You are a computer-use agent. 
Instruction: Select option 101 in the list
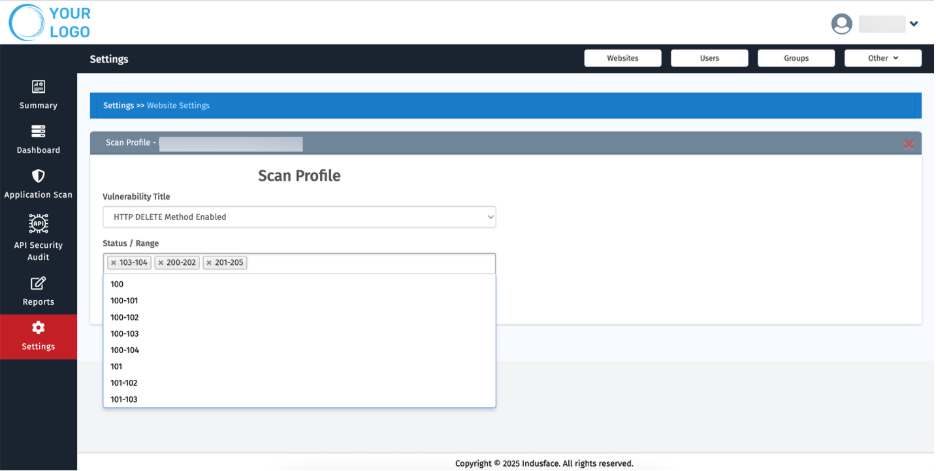[x=299, y=367]
